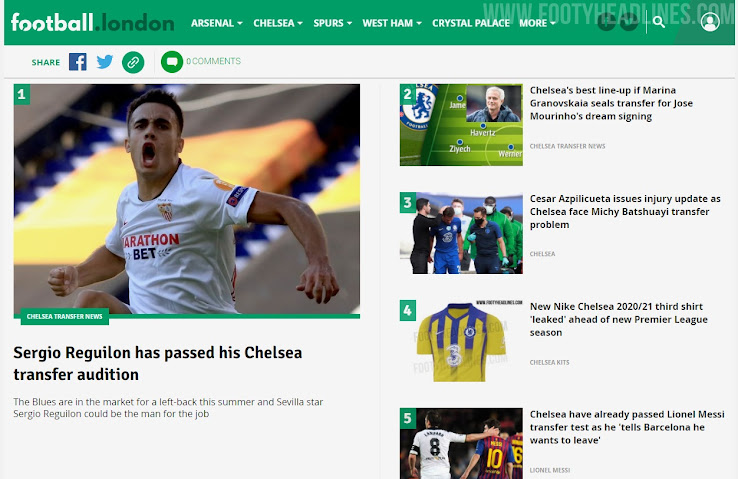Go to the Crystal Palace section

(471, 23)
